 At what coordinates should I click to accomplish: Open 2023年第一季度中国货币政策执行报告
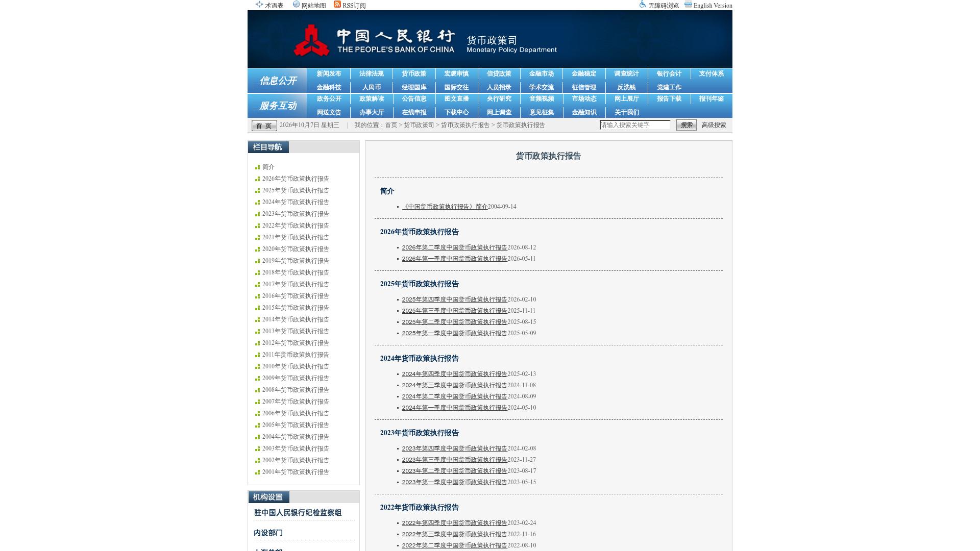[x=454, y=483]
